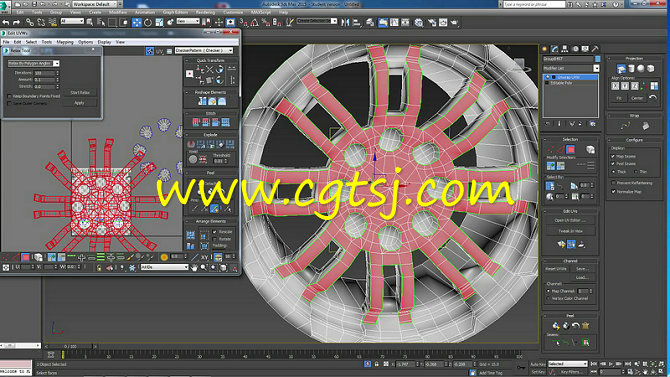The image size is (670, 377).
Task: Click the Fit alignment button
Action: click(x=619, y=98)
